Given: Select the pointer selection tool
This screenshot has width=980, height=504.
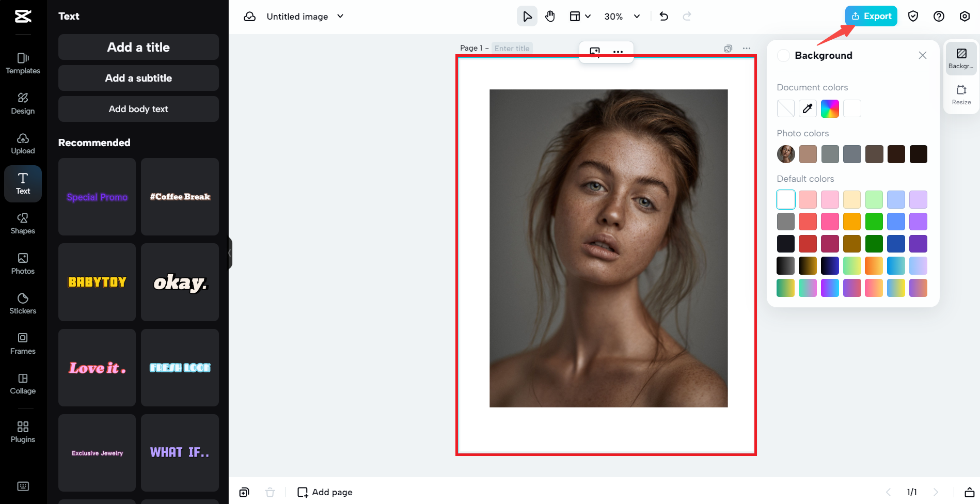Looking at the screenshot, I should click(x=527, y=17).
